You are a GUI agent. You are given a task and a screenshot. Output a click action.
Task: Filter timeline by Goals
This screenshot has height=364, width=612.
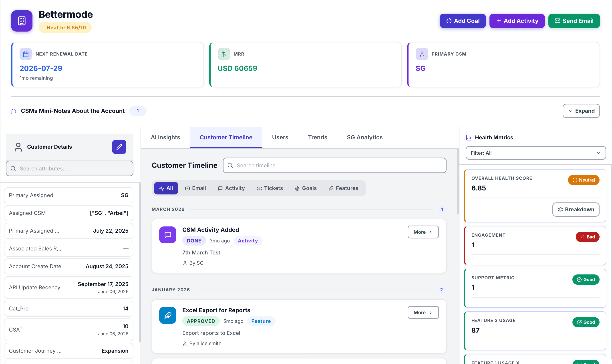(306, 188)
